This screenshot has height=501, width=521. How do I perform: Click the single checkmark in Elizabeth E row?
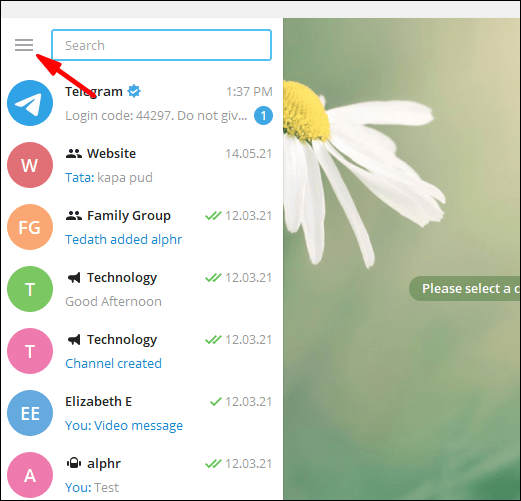(x=216, y=402)
